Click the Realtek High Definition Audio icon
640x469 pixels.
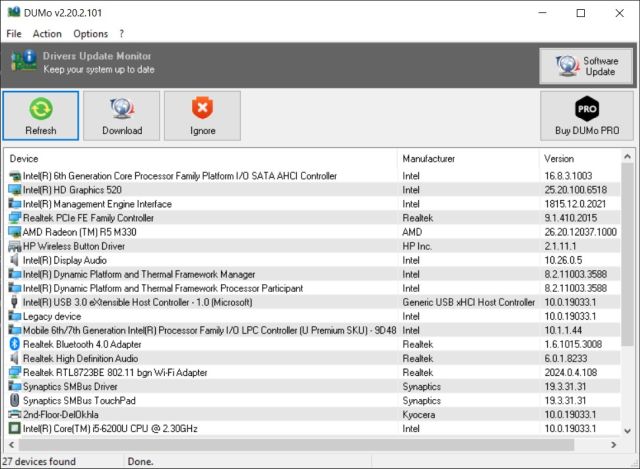point(15,358)
